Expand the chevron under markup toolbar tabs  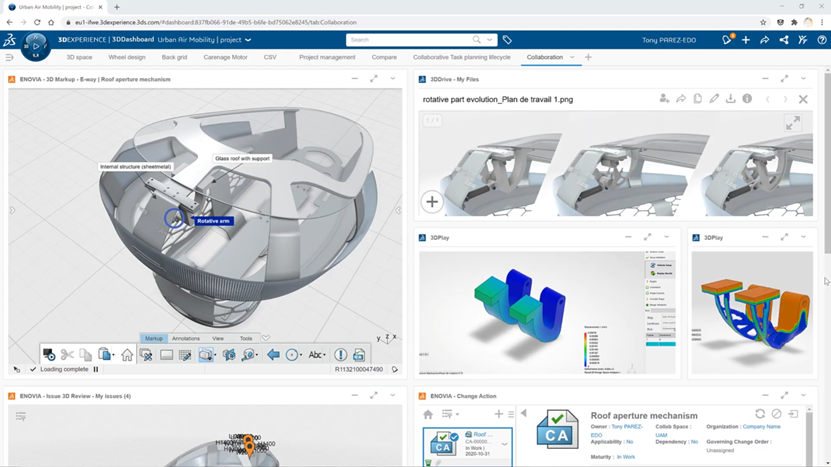pos(266,338)
